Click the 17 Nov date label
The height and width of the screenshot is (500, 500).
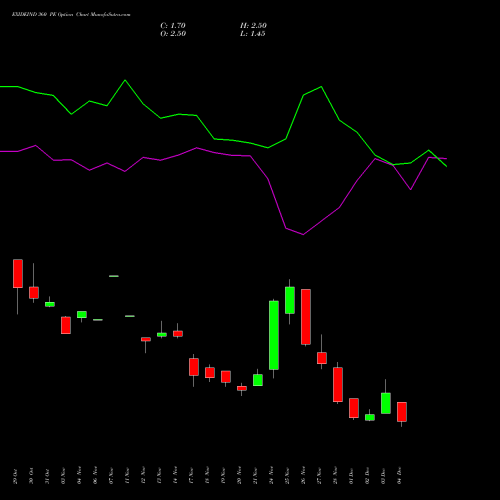[x=191, y=476]
